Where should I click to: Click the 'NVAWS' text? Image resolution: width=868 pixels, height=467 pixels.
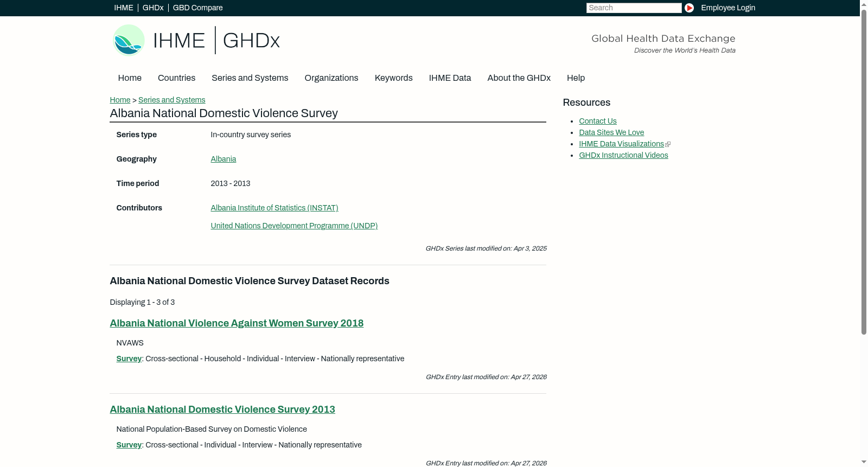click(130, 343)
